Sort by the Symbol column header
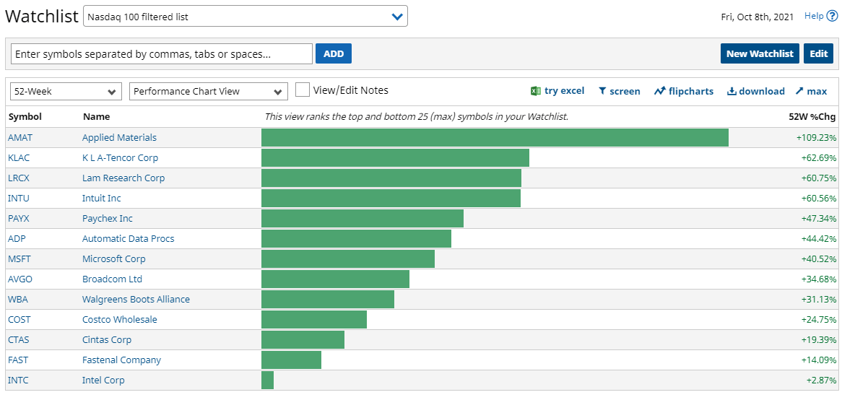 (x=25, y=116)
